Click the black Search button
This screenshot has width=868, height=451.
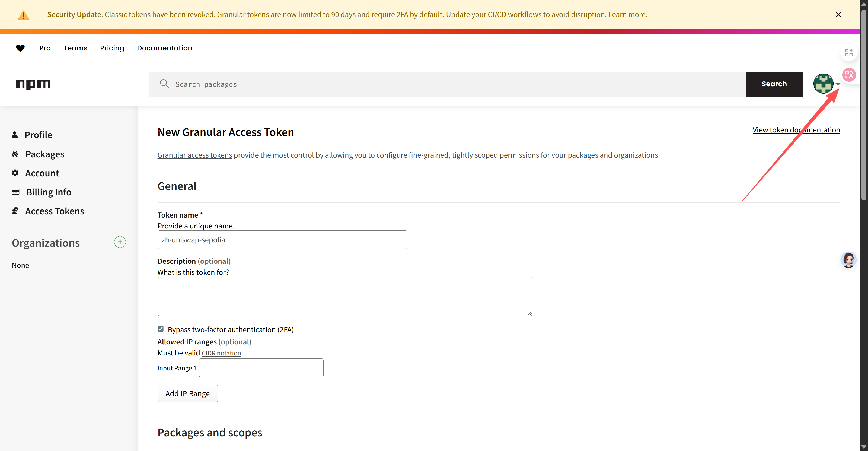click(x=774, y=84)
